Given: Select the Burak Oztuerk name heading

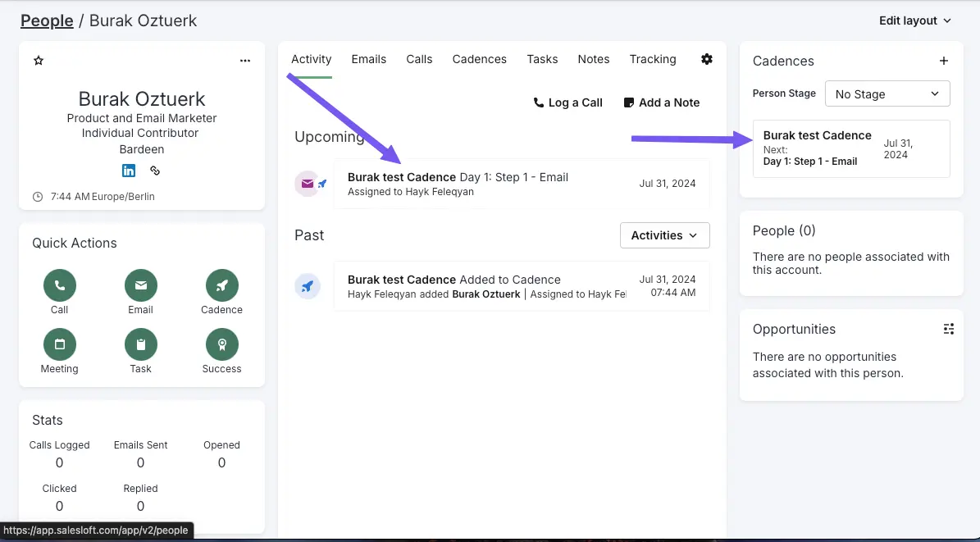Looking at the screenshot, I should [142, 98].
